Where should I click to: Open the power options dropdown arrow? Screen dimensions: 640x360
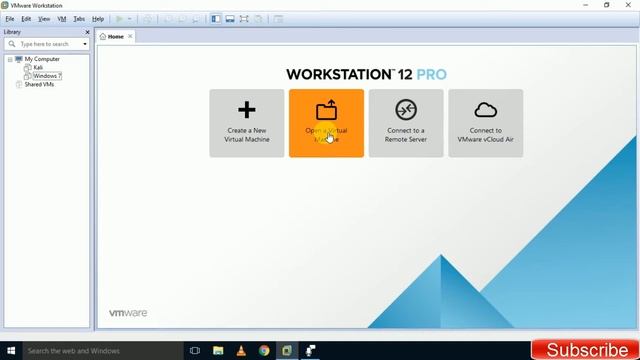(x=130, y=19)
